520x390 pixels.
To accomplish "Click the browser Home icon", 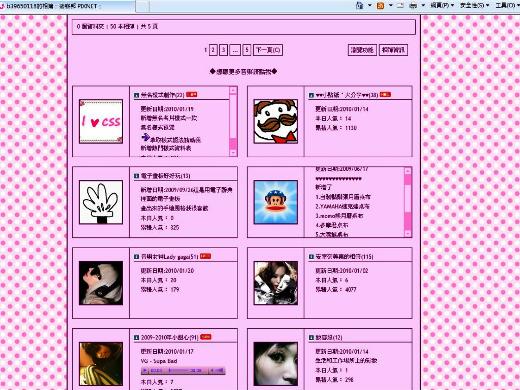I will coord(359,5).
